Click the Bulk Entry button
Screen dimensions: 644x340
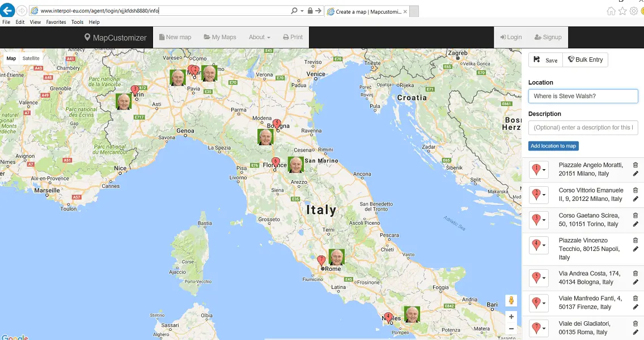click(x=585, y=60)
